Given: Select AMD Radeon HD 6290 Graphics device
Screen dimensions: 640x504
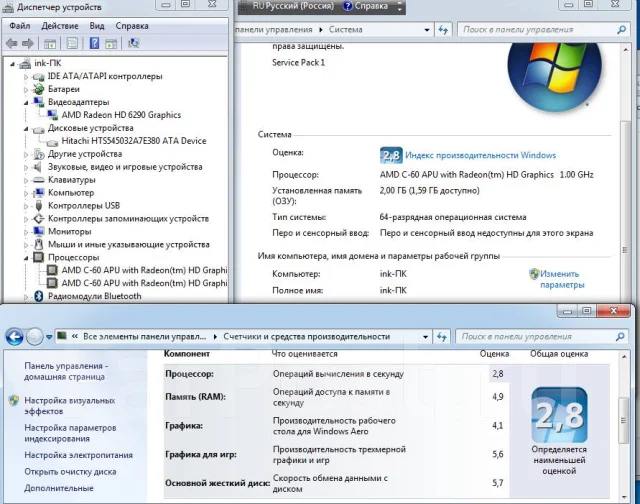Looking at the screenshot, I should [121, 115].
